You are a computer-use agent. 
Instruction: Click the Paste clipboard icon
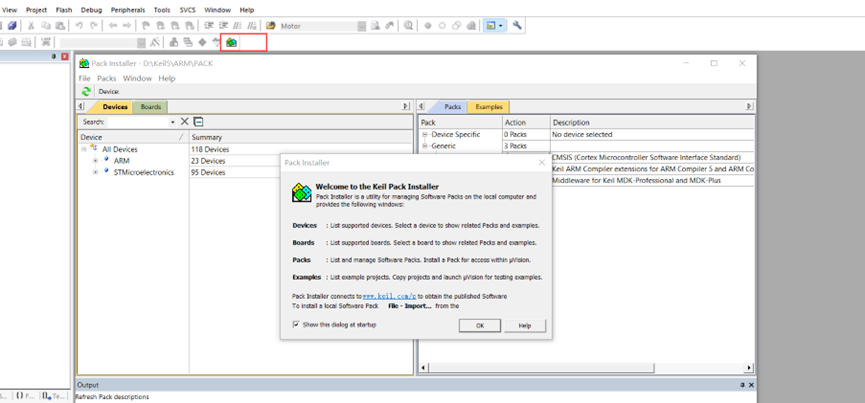click(60, 25)
